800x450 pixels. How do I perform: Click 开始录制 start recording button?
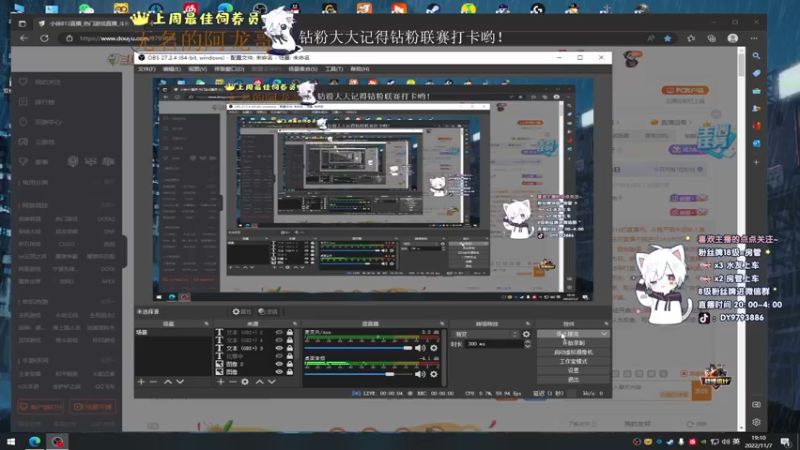pos(573,343)
